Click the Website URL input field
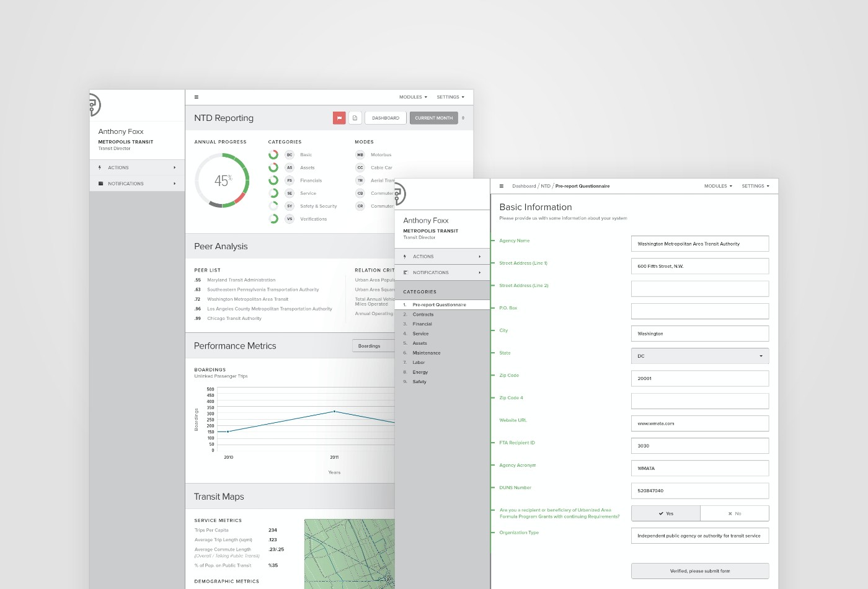 [x=700, y=423]
